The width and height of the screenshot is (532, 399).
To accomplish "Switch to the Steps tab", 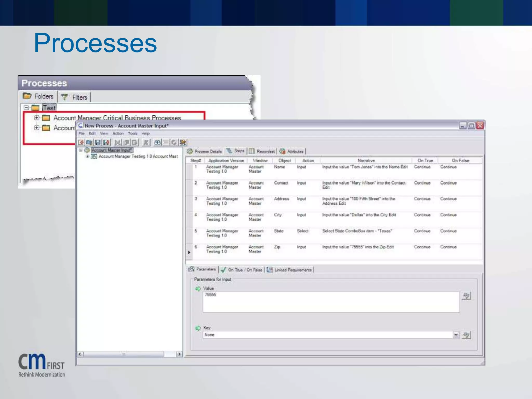I will tap(235, 151).
